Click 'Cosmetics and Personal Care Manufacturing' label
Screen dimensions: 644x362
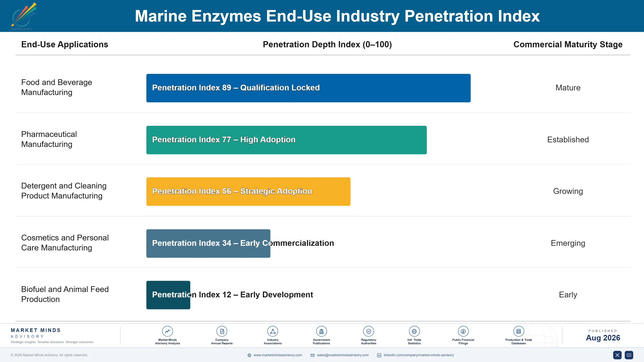(x=65, y=243)
